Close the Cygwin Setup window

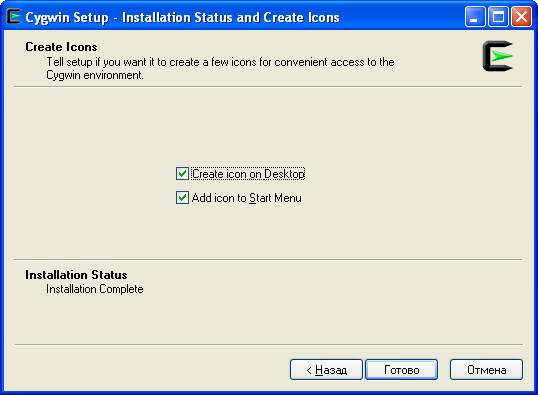(x=521, y=16)
